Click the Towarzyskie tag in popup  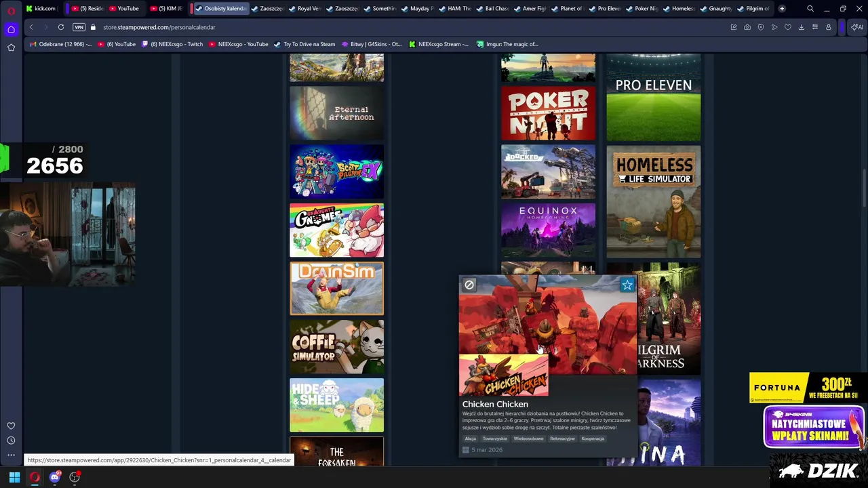(x=495, y=439)
